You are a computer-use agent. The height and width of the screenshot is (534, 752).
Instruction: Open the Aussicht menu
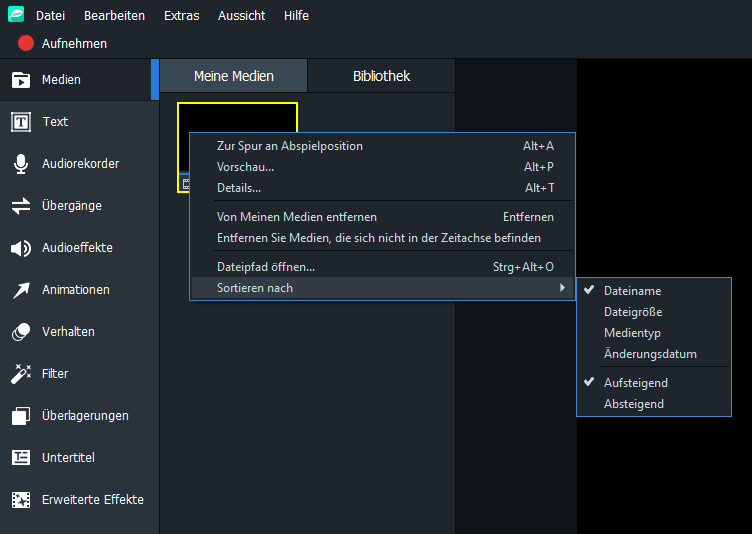click(x=241, y=15)
